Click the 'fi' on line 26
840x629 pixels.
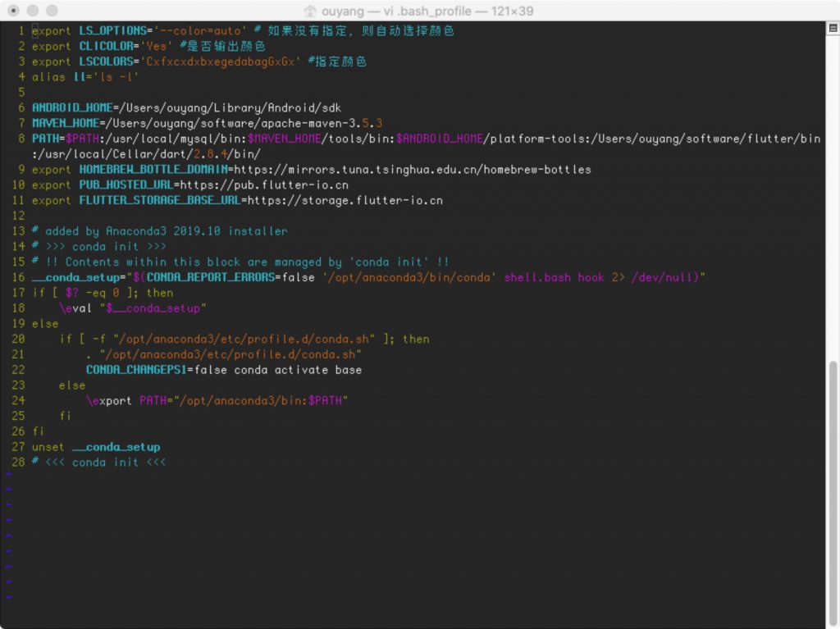(x=39, y=432)
